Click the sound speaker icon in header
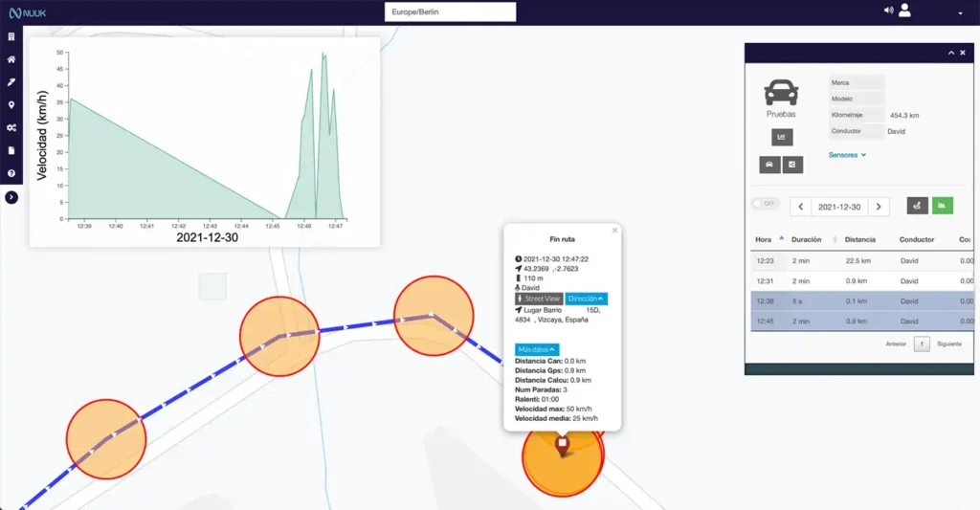 click(x=888, y=11)
